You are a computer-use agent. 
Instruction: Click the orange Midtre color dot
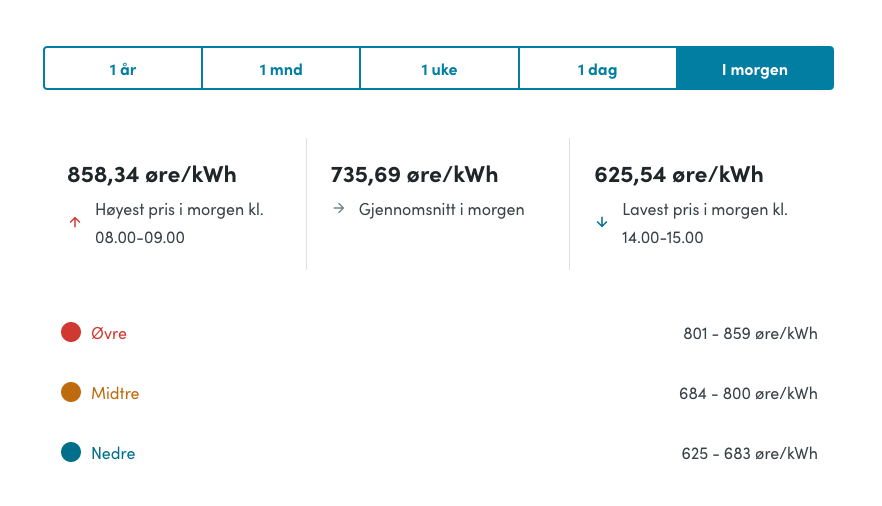[71, 392]
